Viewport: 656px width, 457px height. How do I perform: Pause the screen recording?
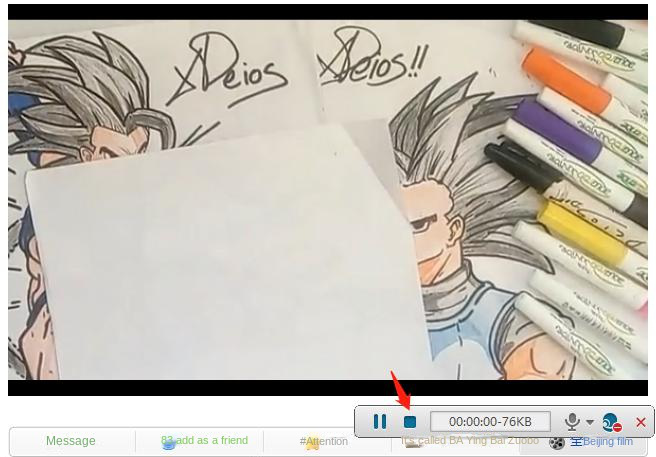379,421
